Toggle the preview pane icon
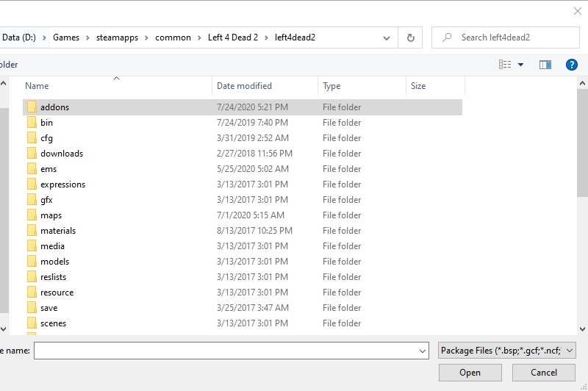 point(545,65)
